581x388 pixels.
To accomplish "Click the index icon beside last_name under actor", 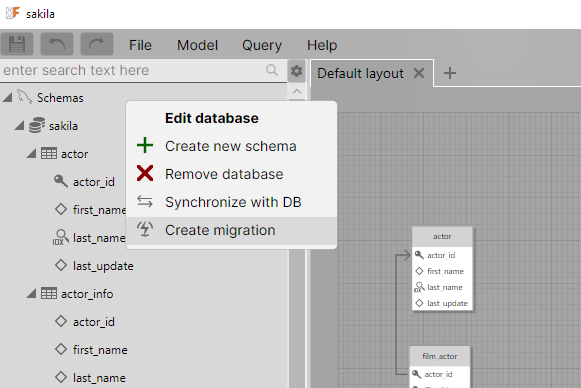I will [x=60, y=237].
